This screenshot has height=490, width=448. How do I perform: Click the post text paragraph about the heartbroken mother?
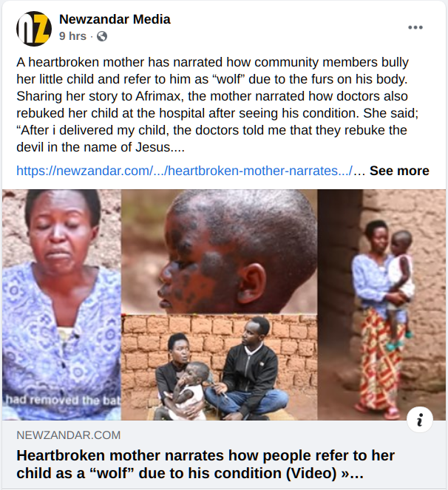pos(217,105)
